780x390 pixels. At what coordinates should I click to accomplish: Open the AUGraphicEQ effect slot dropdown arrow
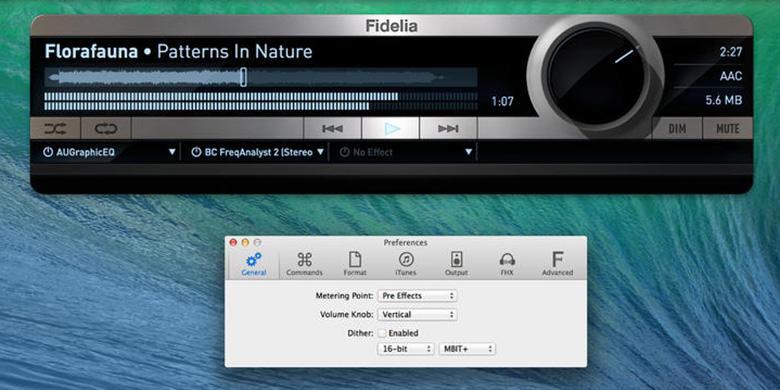172,152
